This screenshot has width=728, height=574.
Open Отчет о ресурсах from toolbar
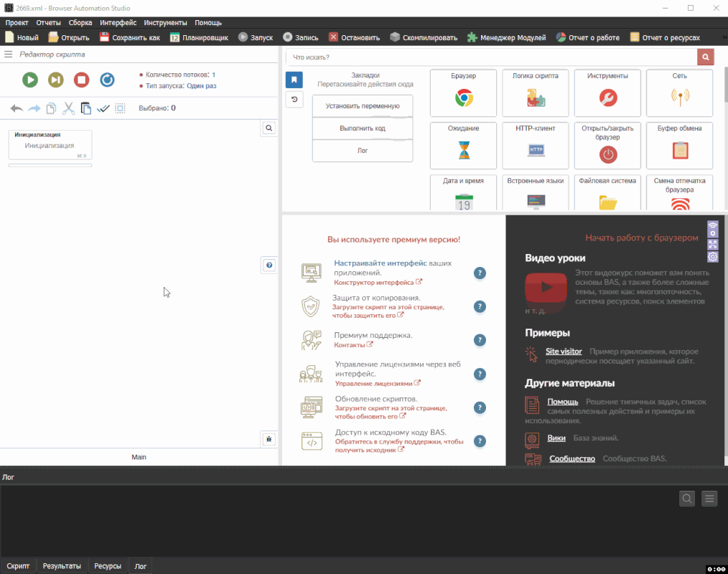pos(665,37)
